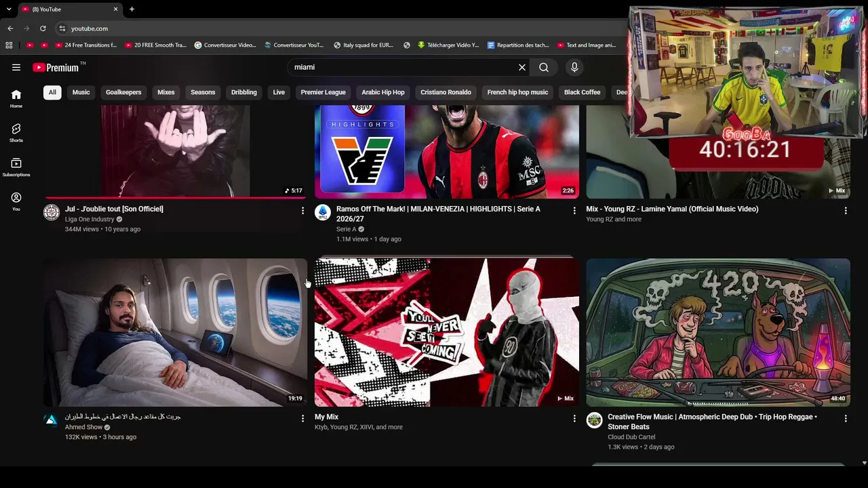Open the Serie A channel avatar
868x488 pixels.
(323, 213)
